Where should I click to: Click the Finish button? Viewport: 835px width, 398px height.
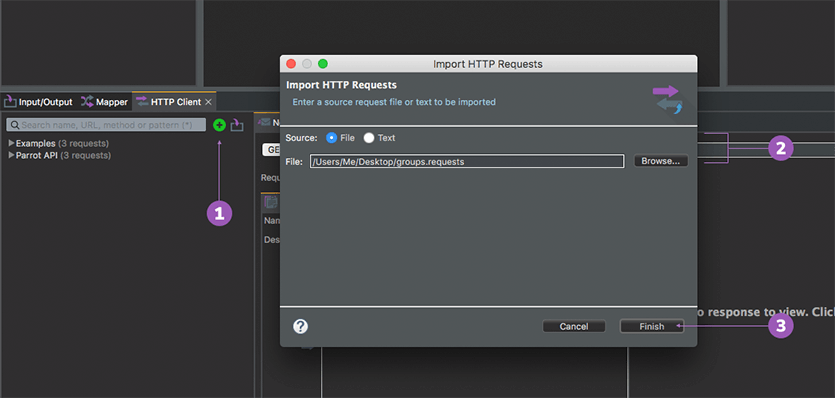coord(652,327)
